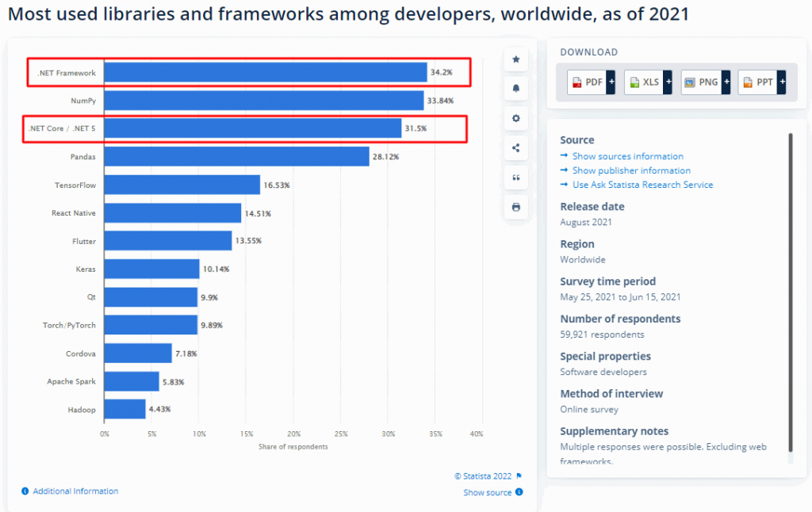The width and height of the screenshot is (812, 512).
Task: Expand plus next to PDF button
Action: 611,82
